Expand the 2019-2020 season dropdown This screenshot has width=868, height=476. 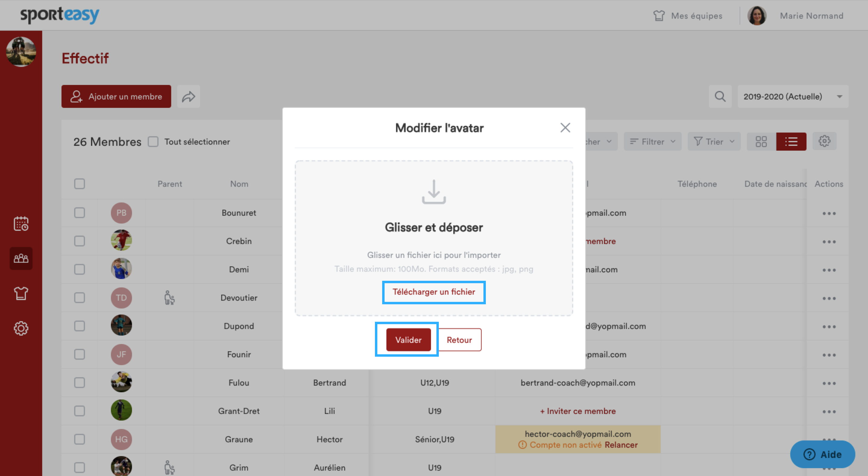pos(793,97)
